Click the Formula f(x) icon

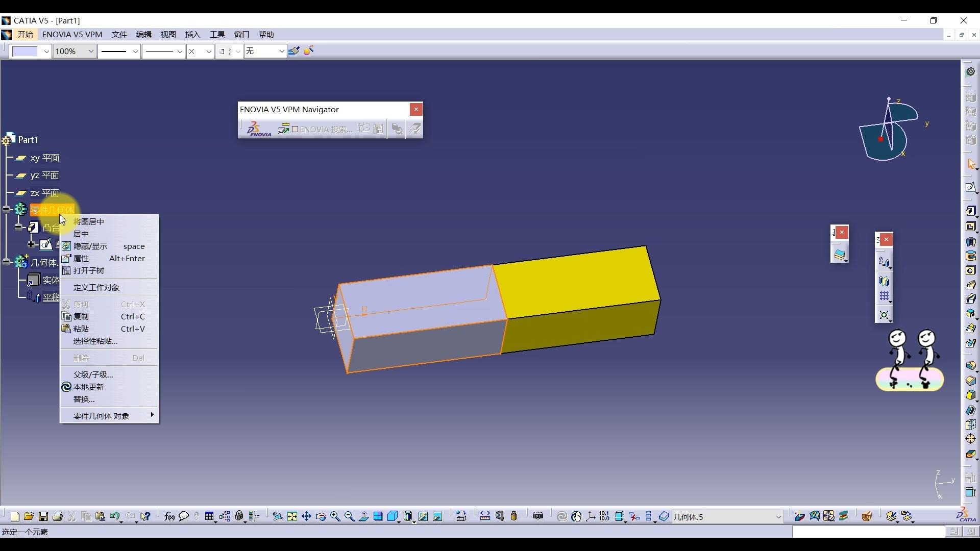click(x=169, y=516)
